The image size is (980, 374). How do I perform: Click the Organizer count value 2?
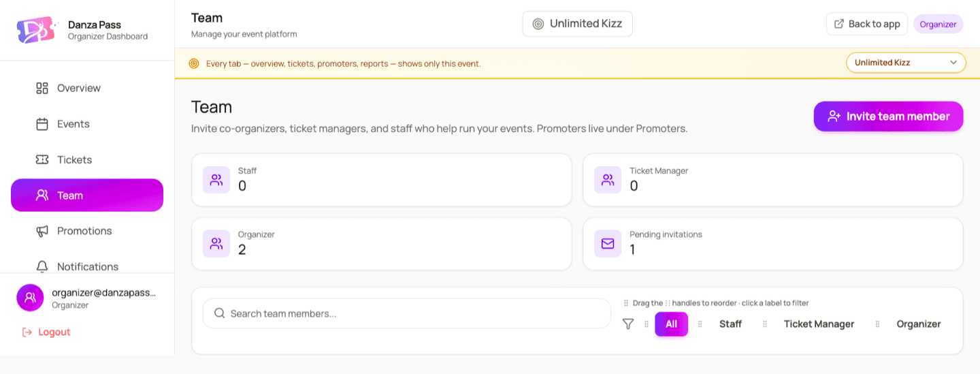click(x=242, y=249)
